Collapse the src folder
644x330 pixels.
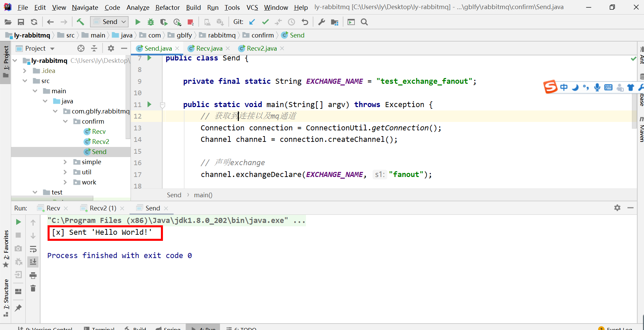click(25, 81)
